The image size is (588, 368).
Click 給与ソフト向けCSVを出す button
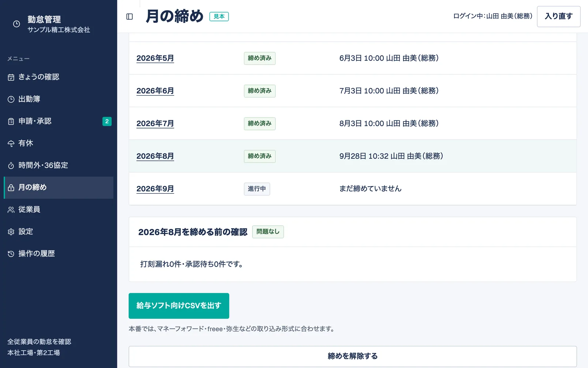click(x=179, y=306)
